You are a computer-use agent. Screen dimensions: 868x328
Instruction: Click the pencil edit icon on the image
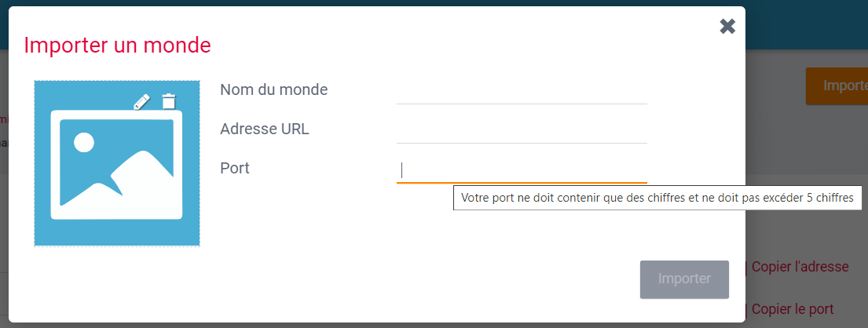click(x=141, y=101)
